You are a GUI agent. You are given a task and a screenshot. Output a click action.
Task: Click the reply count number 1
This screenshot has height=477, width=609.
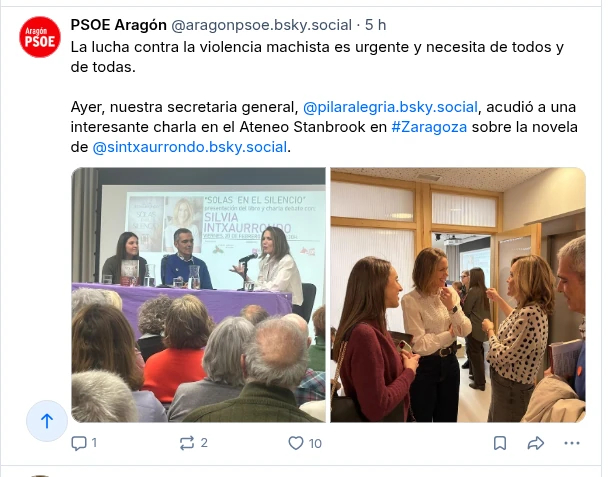coord(94,443)
